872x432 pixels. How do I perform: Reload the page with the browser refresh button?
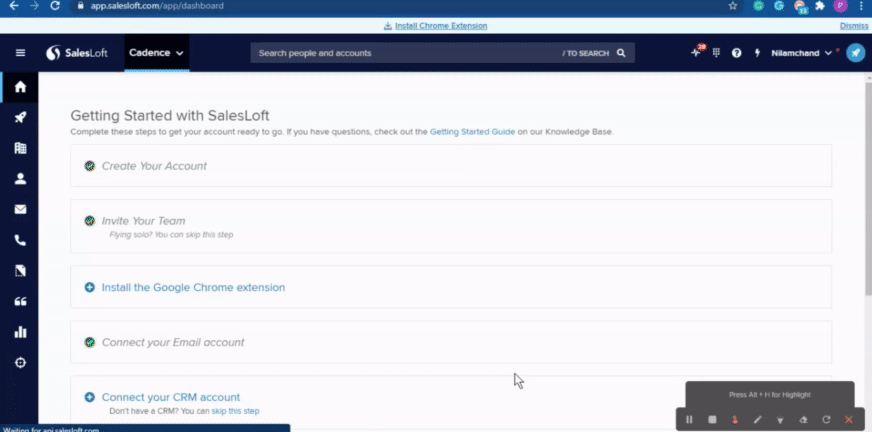tap(54, 6)
